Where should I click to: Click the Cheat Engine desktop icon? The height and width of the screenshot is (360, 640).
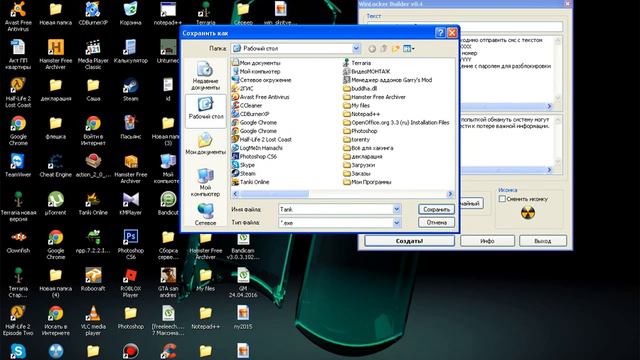pos(56,165)
